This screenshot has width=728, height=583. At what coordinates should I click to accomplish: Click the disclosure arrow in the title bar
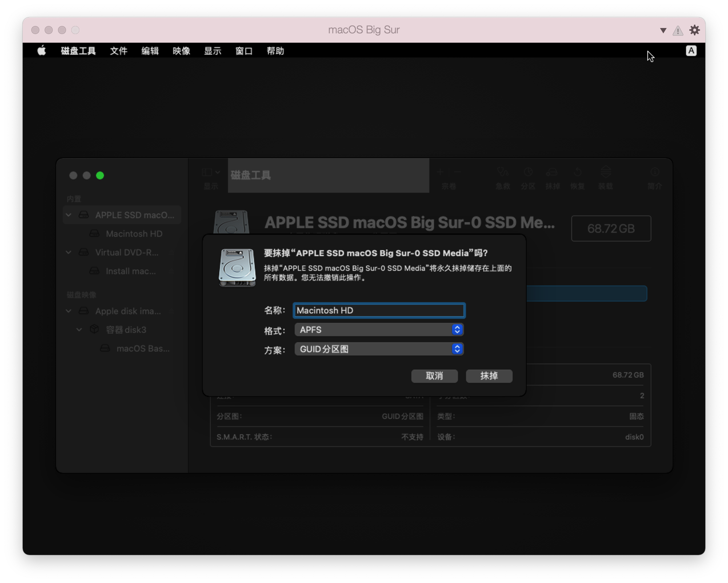coord(662,30)
